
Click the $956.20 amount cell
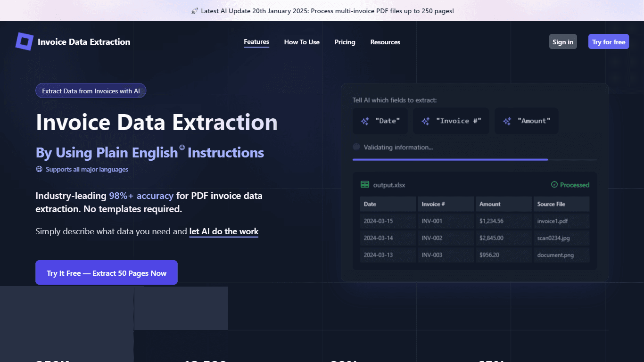504,255
